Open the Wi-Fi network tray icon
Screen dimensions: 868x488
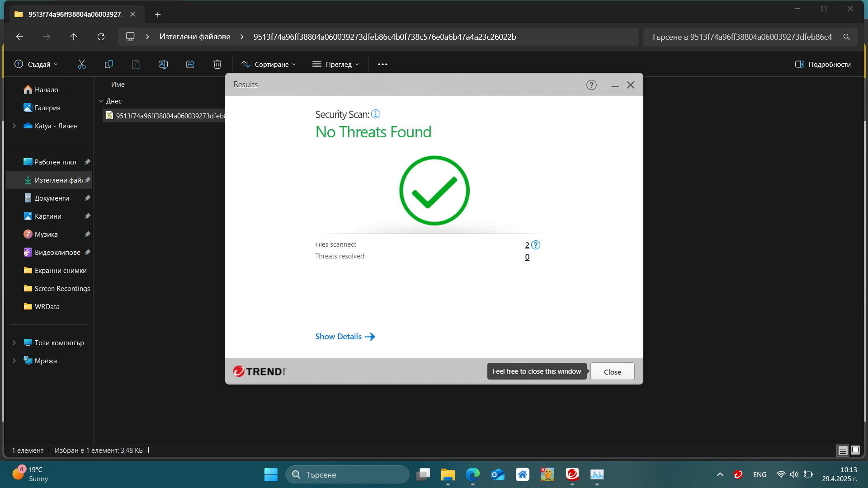[781, 474]
